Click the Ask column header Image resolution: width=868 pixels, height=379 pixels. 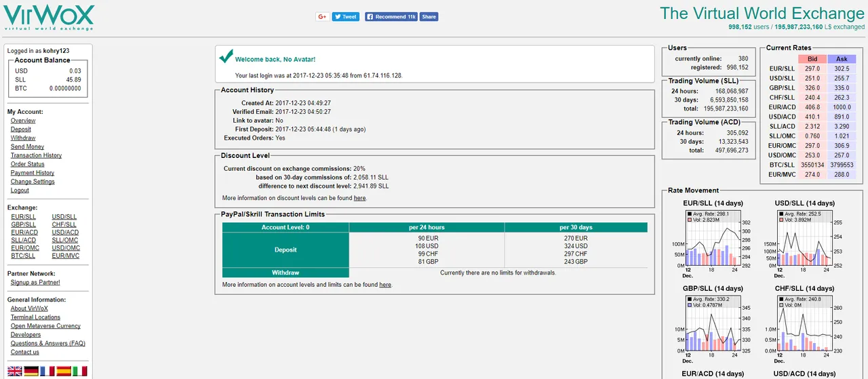coord(842,60)
